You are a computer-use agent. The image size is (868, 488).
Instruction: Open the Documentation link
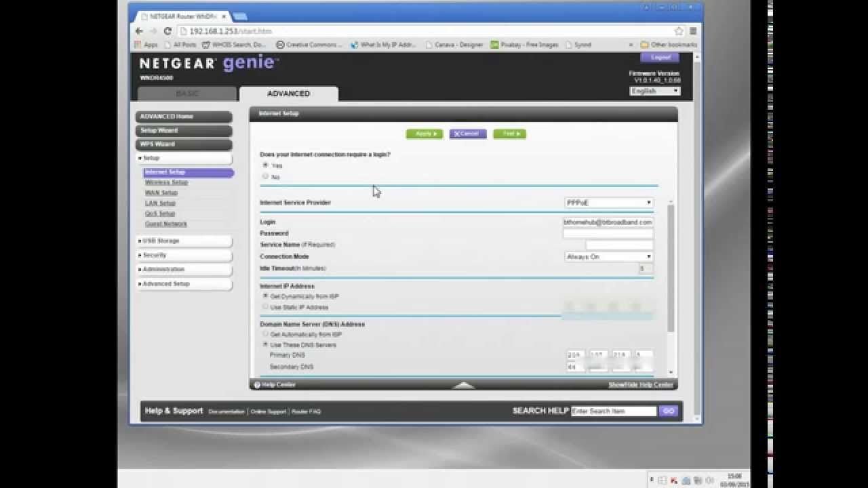tap(226, 411)
